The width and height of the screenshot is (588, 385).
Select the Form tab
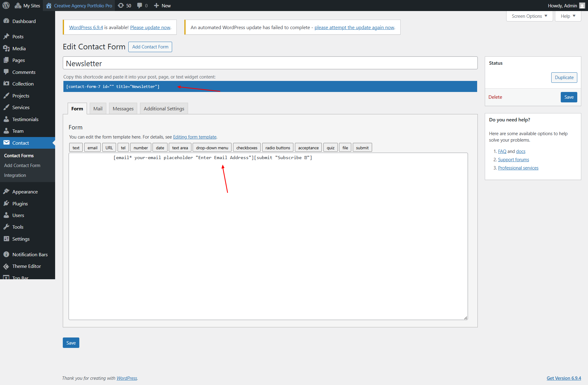(77, 109)
